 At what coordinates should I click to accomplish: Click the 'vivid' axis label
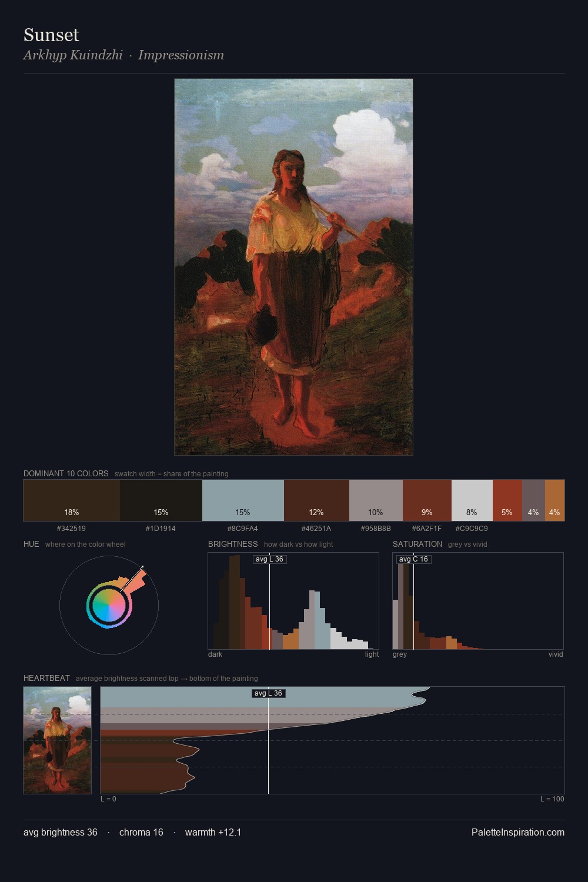(x=556, y=654)
